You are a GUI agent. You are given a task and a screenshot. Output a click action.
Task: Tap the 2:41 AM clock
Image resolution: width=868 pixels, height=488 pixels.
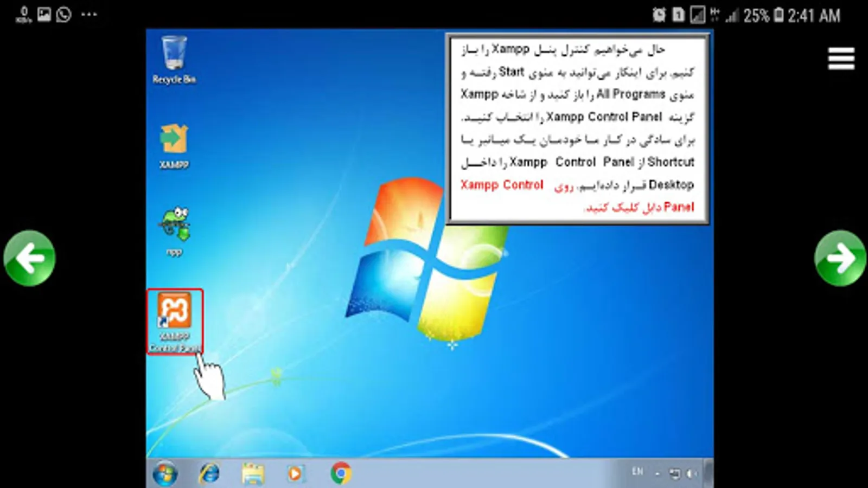click(x=814, y=15)
